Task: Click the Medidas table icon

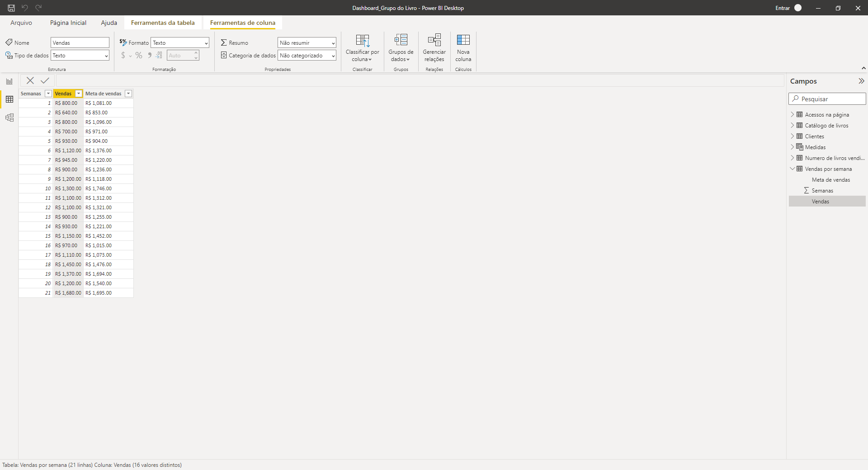Action: (x=800, y=147)
